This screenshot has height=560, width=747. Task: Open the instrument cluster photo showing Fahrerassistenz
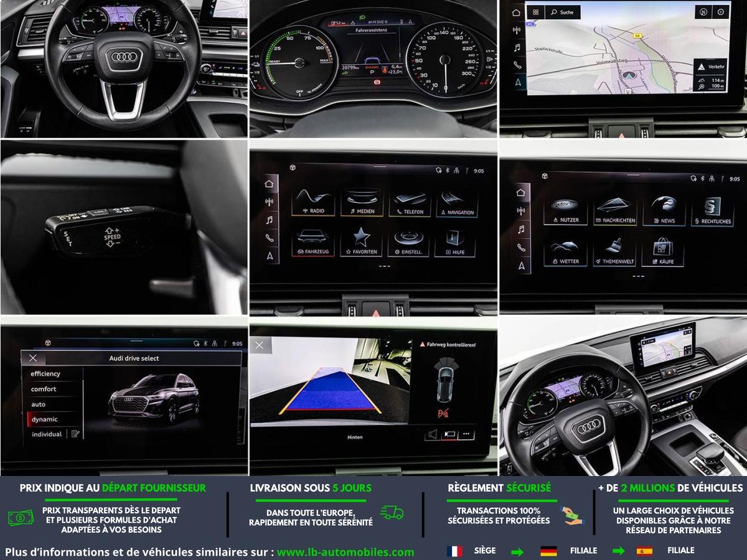coord(373,68)
